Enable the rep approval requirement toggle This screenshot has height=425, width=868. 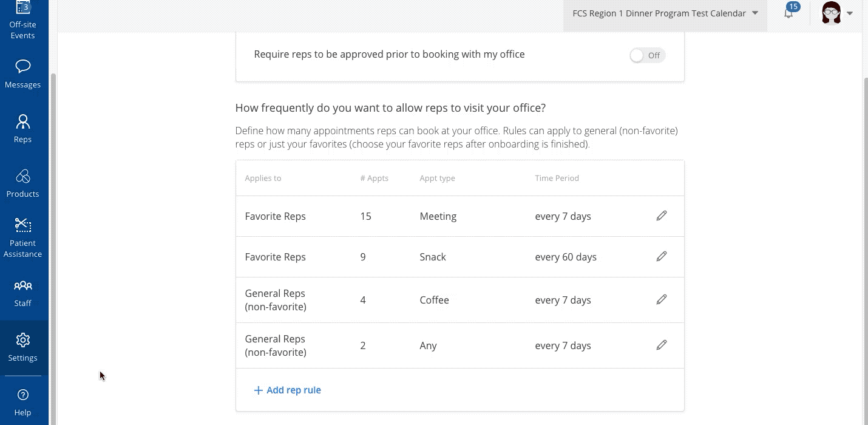647,55
